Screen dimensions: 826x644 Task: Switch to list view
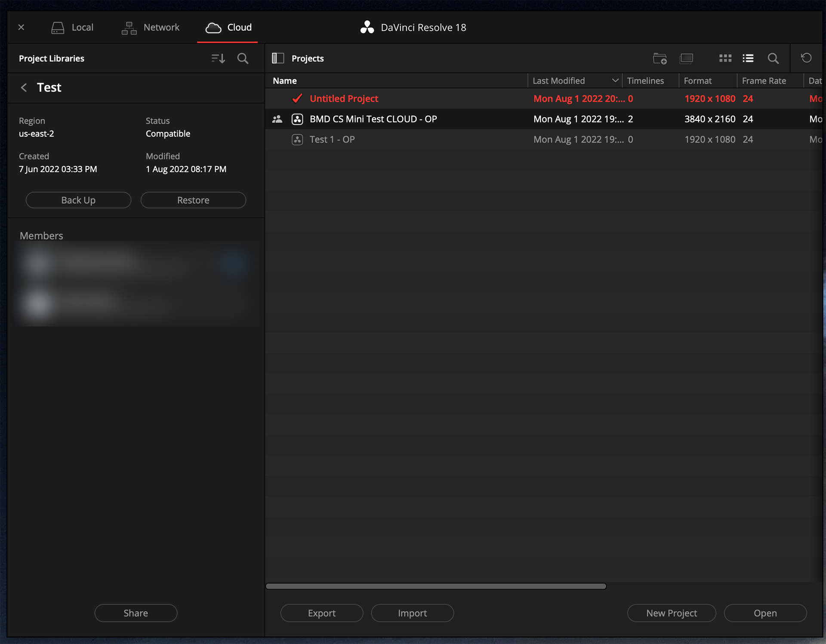[748, 58]
